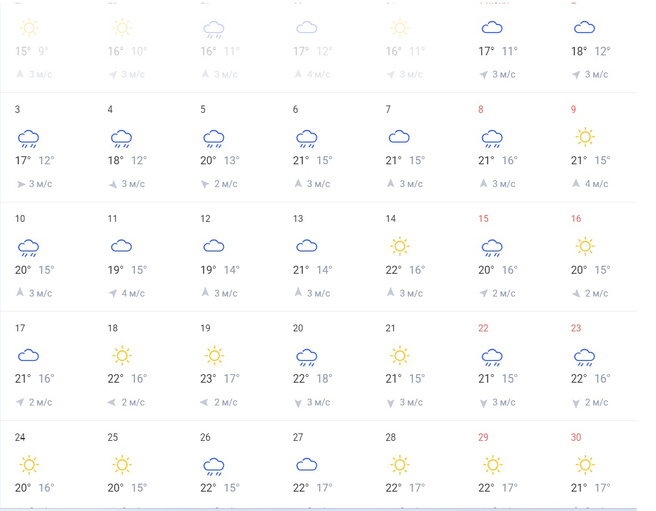
Task: Click the rain icon on day 3
Action: tap(28, 138)
